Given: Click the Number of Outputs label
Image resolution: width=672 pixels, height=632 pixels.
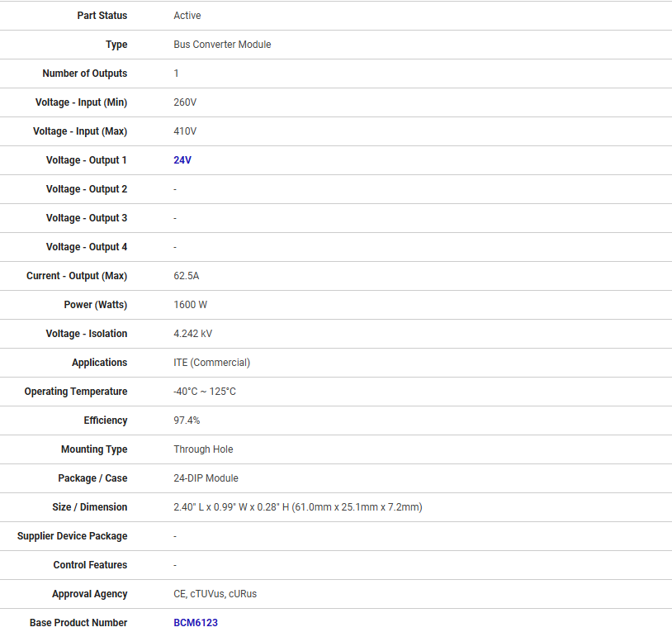Looking at the screenshot, I should (84, 74).
